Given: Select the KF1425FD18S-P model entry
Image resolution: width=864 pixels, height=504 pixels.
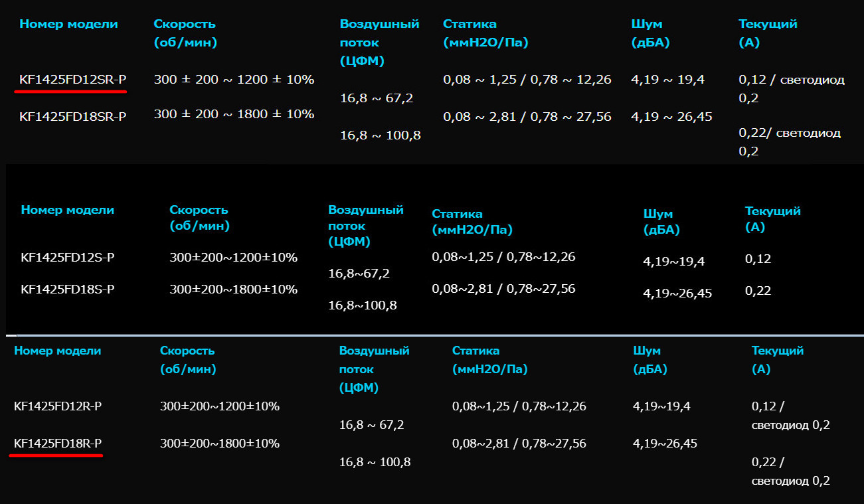Looking at the screenshot, I should click(67, 289).
